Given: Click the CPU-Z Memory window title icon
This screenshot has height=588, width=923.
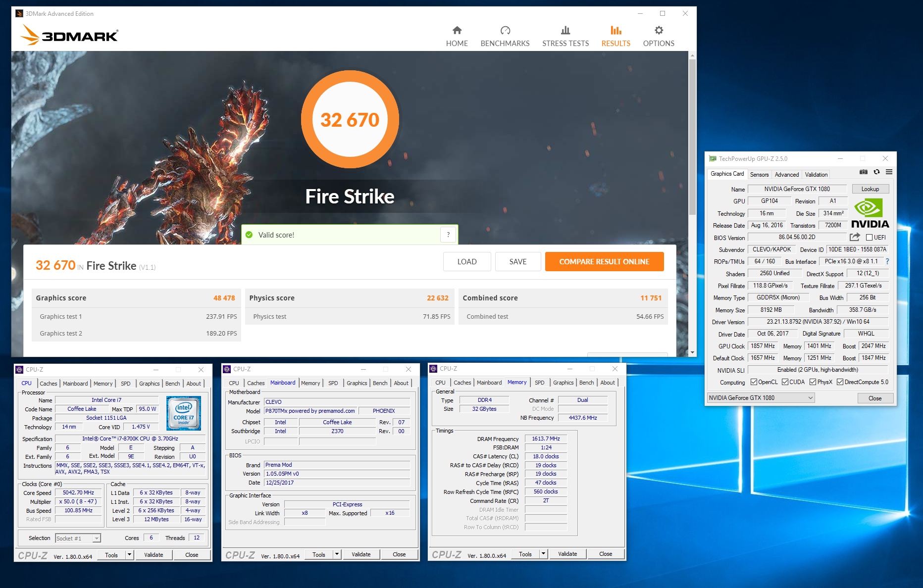Looking at the screenshot, I should point(433,369).
